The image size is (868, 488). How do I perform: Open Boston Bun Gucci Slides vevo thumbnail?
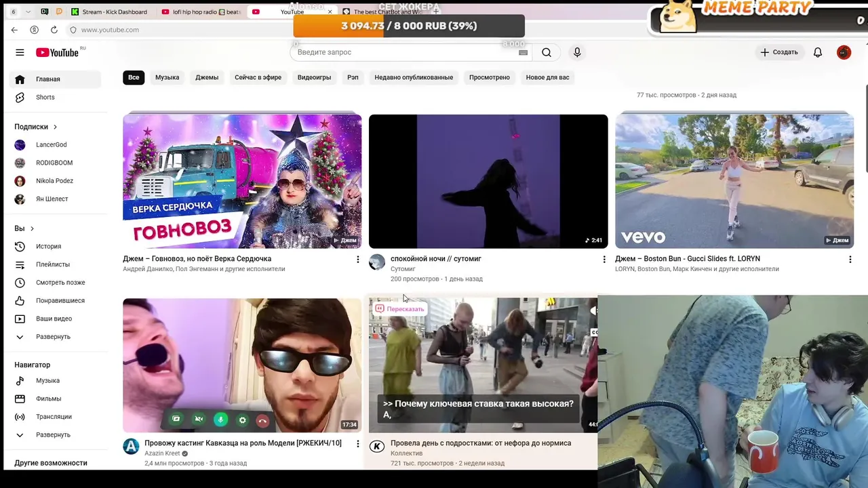734,181
